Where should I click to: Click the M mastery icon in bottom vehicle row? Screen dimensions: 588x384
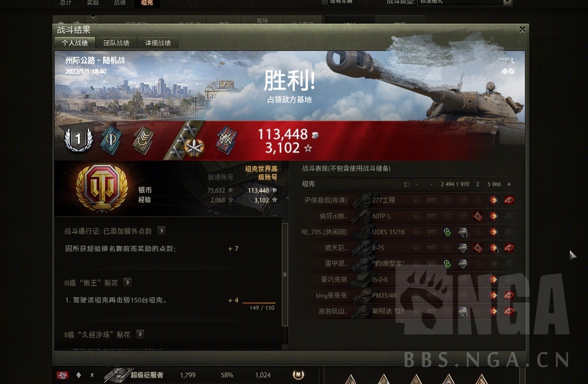(x=298, y=375)
